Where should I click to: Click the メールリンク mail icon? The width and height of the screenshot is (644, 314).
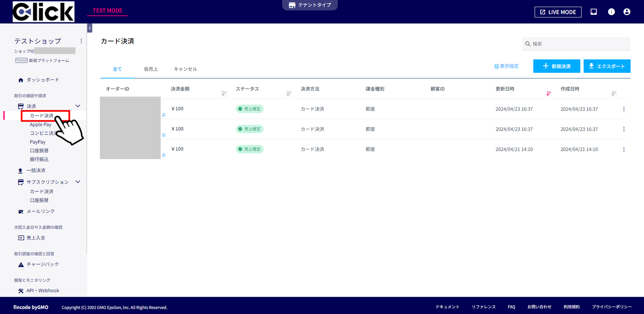[x=21, y=212]
